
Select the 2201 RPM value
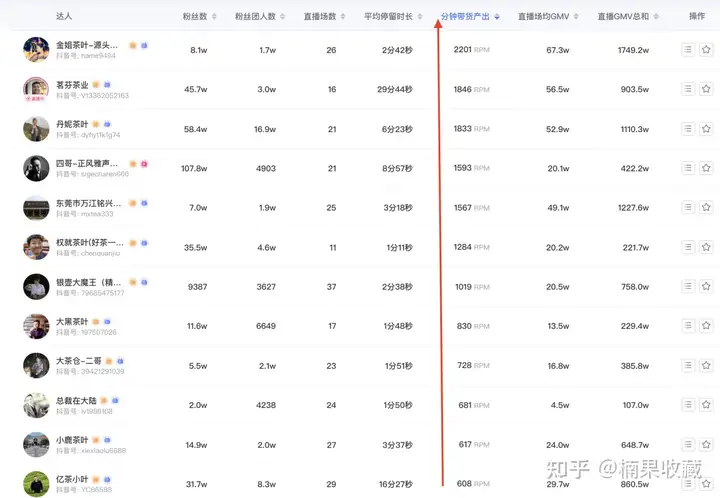(472, 50)
